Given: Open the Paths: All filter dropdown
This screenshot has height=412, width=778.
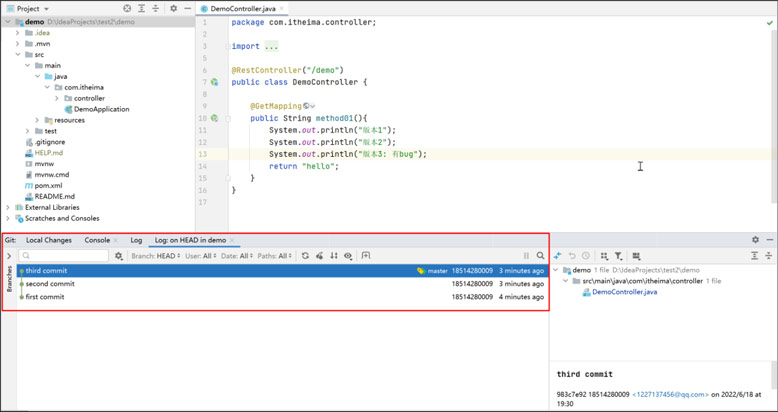Looking at the screenshot, I should (274, 256).
